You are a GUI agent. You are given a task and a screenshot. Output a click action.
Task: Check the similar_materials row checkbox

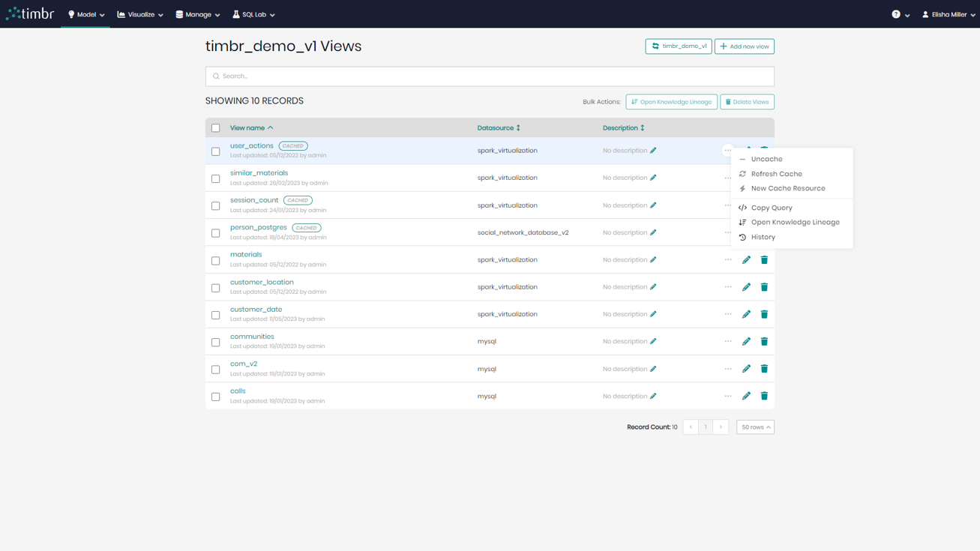216,178
